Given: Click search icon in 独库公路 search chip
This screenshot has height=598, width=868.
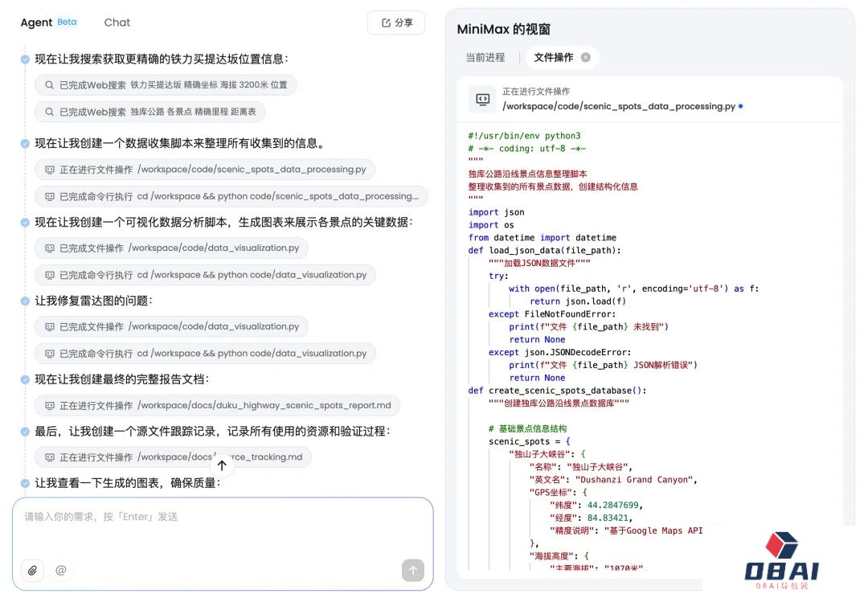Looking at the screenshot, I should [x=49, y=112].
